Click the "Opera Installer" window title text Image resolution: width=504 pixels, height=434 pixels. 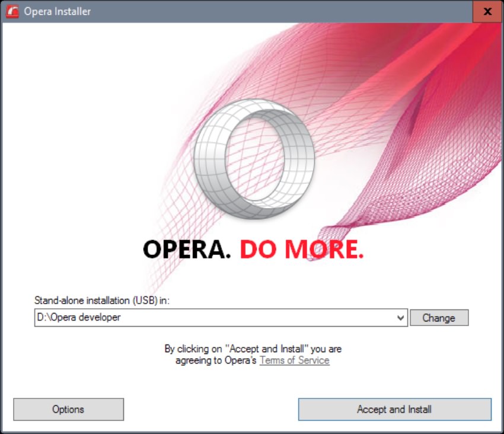58,11
